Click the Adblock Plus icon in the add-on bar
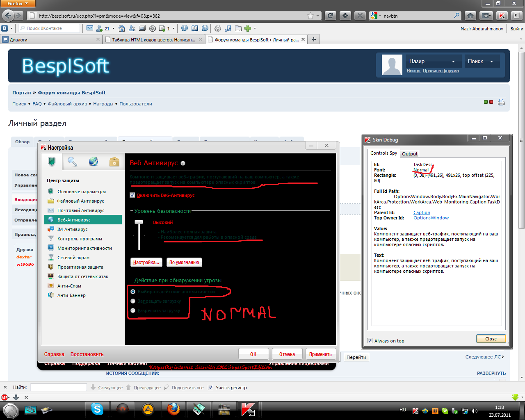This screenshot has height=420, width=525. click(5, 397)
